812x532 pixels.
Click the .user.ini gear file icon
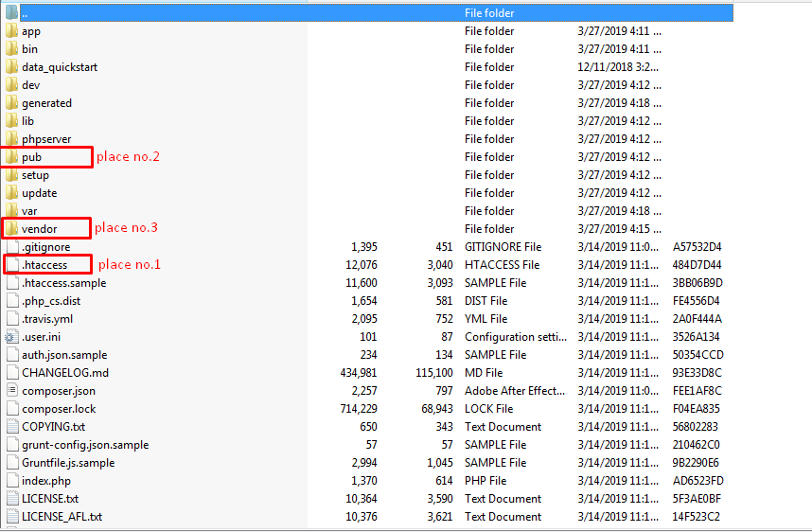[x=11, y=337]
